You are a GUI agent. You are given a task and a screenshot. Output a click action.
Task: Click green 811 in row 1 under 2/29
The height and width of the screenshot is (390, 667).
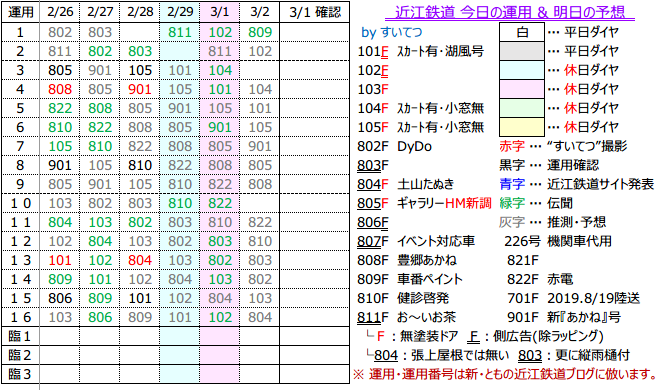click(x=180, y=32)
